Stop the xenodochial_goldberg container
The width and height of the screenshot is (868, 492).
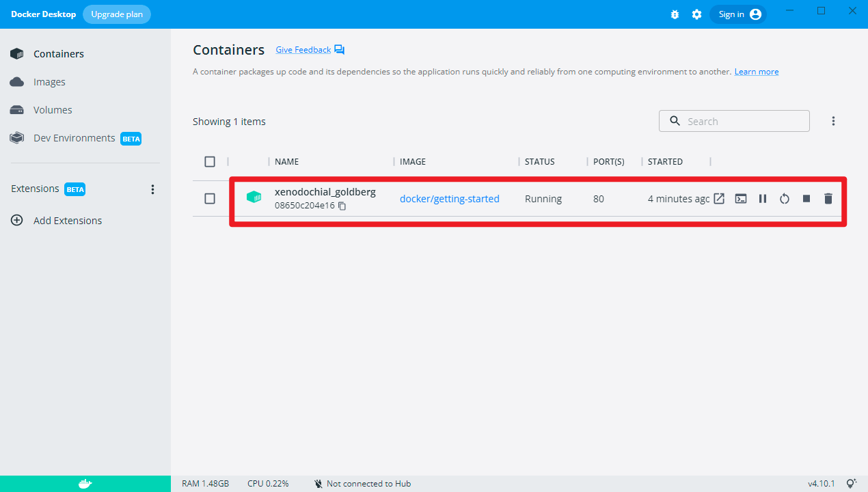click(x=806, y=199)
